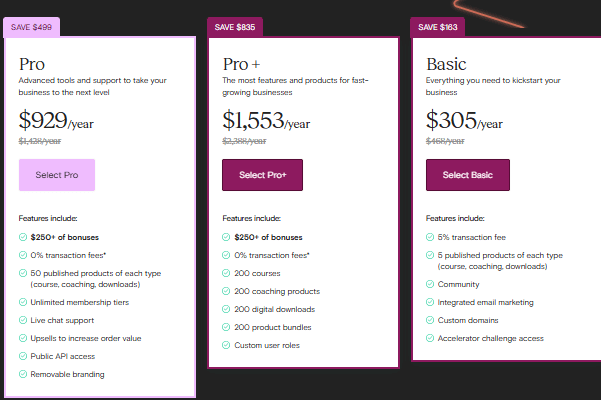Tap checkmark beside 5% transaction fee
This screenshot has height=400, width=601.
[x=431, y=237]
